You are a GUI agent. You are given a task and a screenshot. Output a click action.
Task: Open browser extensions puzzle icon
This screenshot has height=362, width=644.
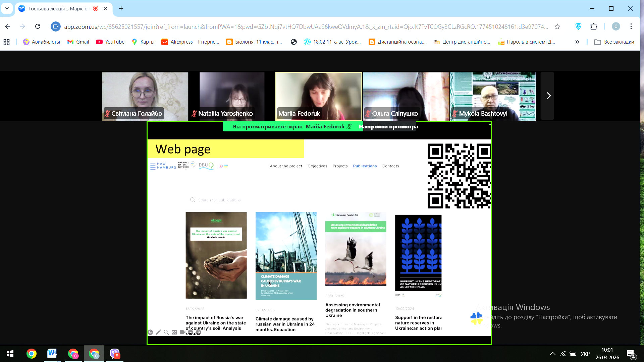click(x=594, y=27)
